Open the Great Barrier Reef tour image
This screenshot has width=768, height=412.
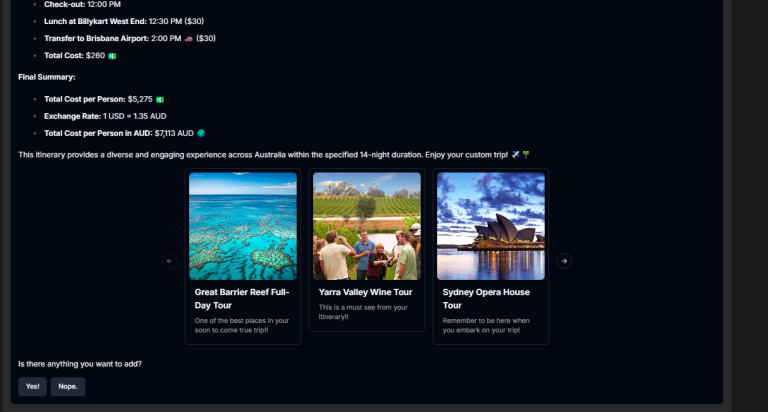(243, 226)
